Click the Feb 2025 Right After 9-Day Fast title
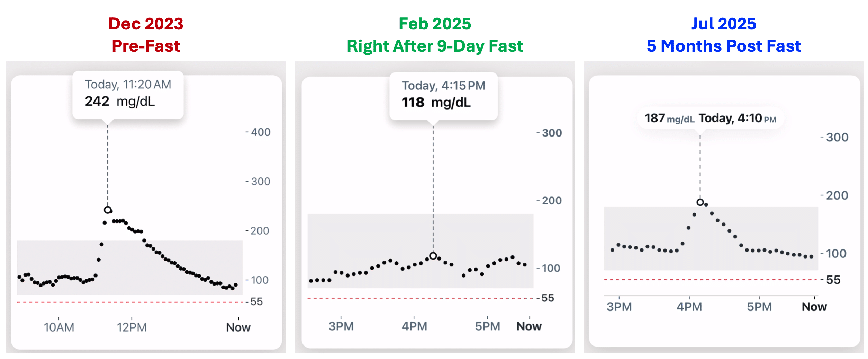The width and height of the screenshot is (868, 359). pyautogui.click(x=435, y=35)
